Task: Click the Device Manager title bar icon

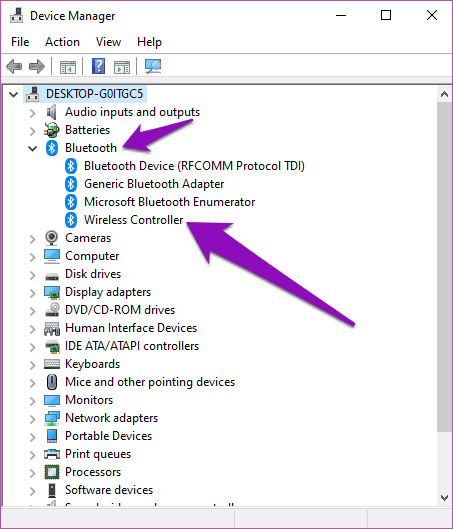Action: [x=17, y=16]
